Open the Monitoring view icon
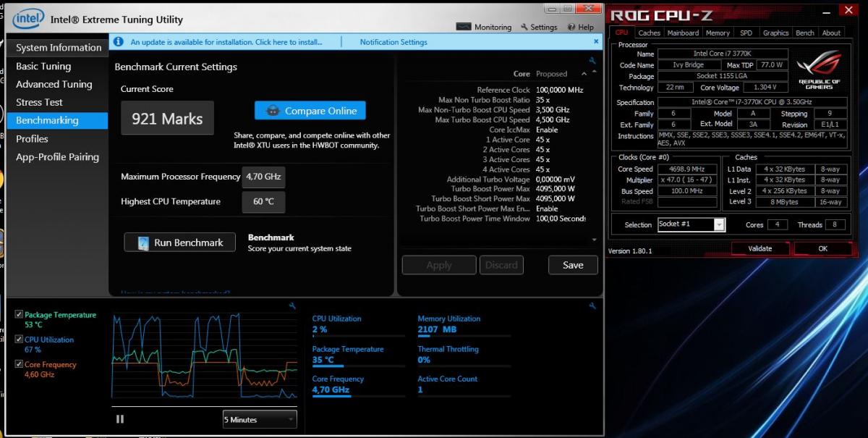Viewport: 868px width, 438px height. click(464, 27)
